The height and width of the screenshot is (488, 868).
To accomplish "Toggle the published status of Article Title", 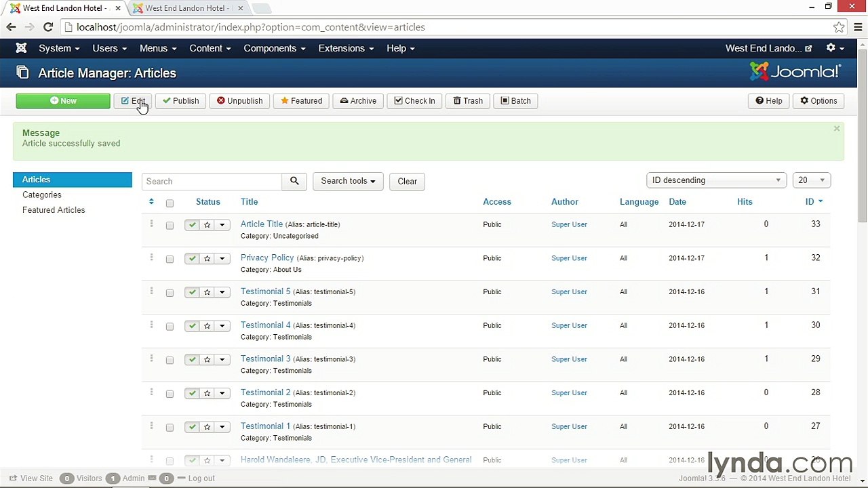I will tap(193, 224).
